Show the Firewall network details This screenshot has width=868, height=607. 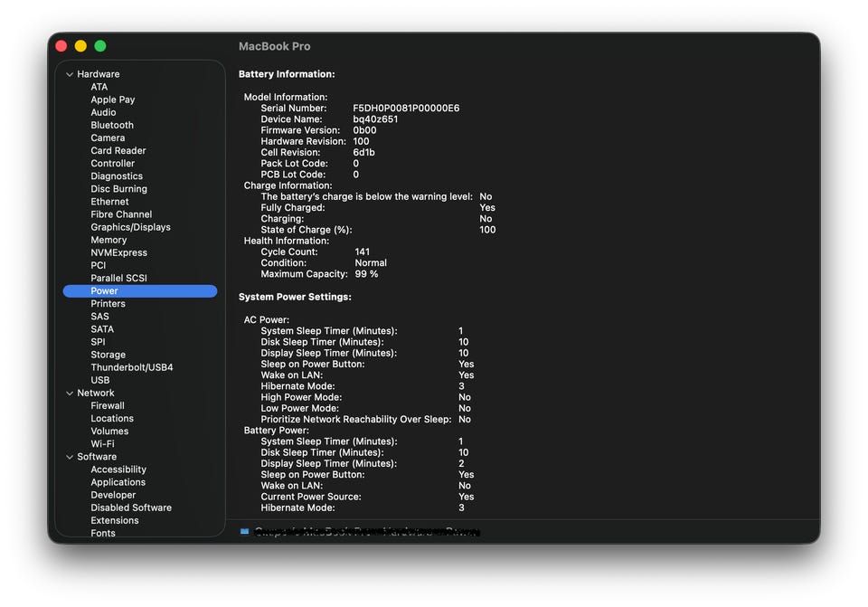[x=108, y=406]
